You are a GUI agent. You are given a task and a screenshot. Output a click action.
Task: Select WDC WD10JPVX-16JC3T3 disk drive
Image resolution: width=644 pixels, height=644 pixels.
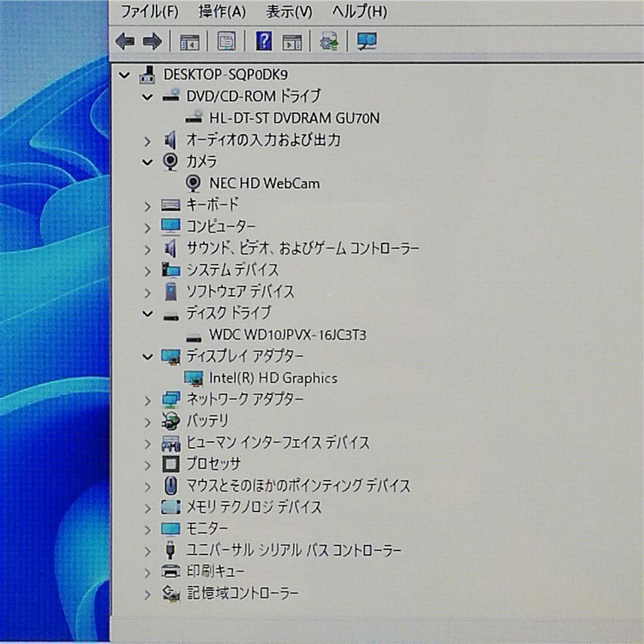tap(287, 335)
